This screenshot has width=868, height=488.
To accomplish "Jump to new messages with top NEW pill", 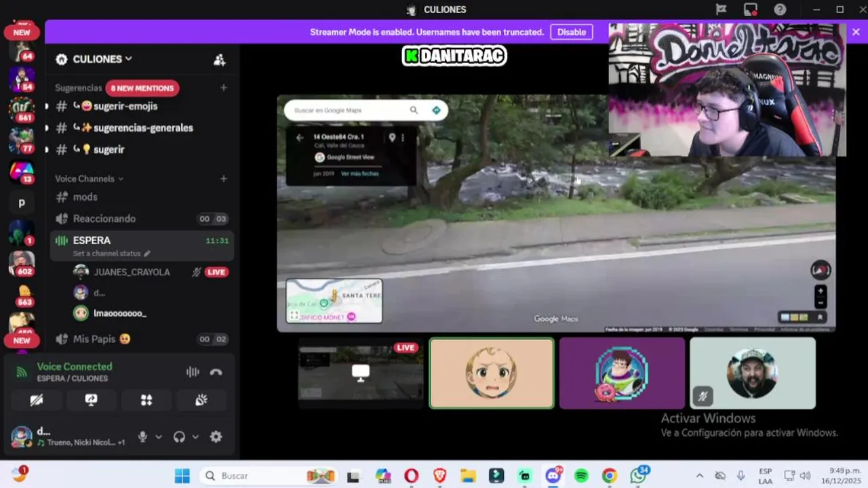I will tap(22, 32).
